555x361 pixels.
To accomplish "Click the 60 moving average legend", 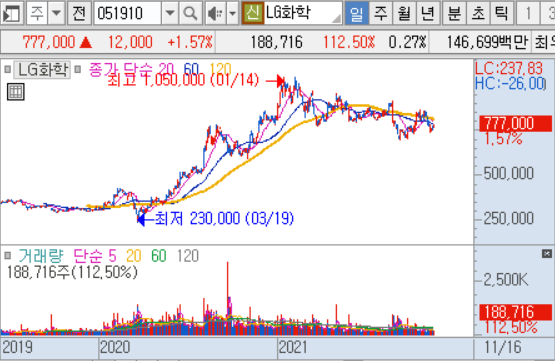I will pos(191,69).
